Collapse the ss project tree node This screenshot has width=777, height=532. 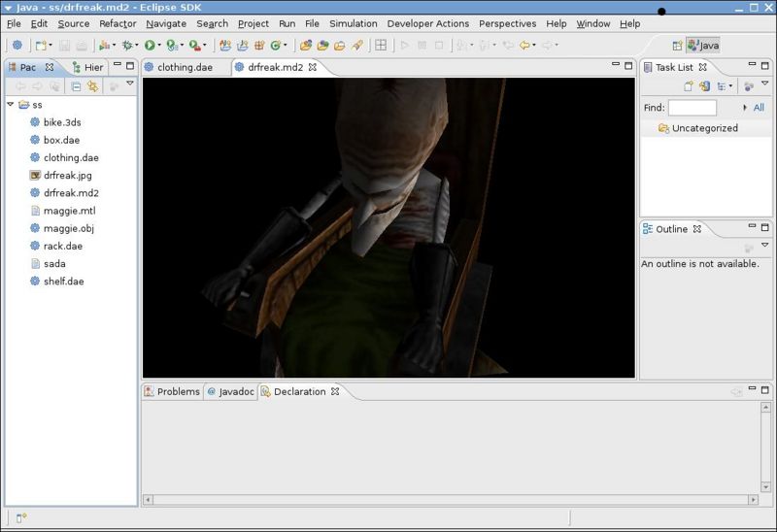(x=11, y=105)
